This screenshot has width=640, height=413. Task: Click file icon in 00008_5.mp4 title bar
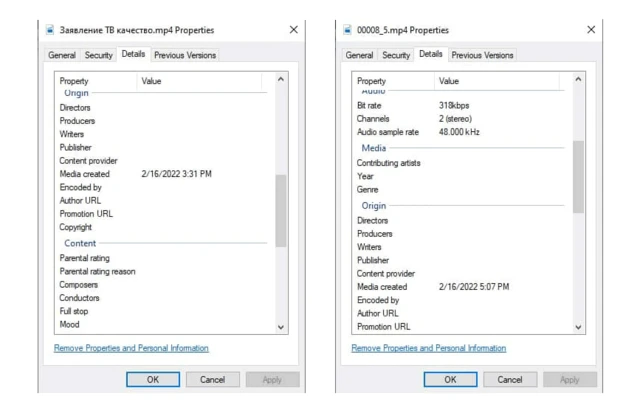[348, 30]
